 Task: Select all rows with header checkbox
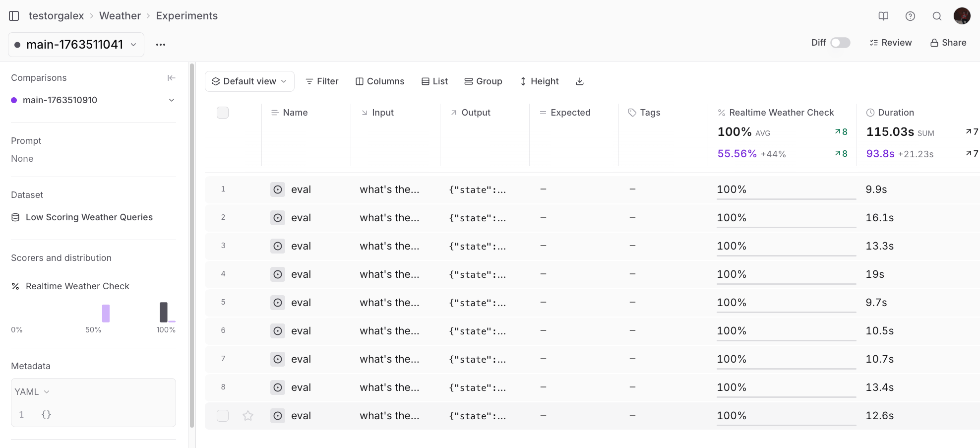223,113
